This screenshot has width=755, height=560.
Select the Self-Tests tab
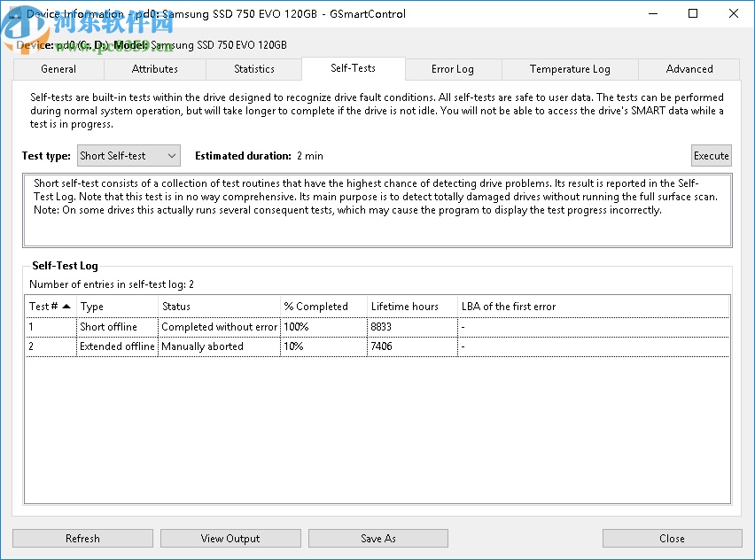click(x=353, y=68)
